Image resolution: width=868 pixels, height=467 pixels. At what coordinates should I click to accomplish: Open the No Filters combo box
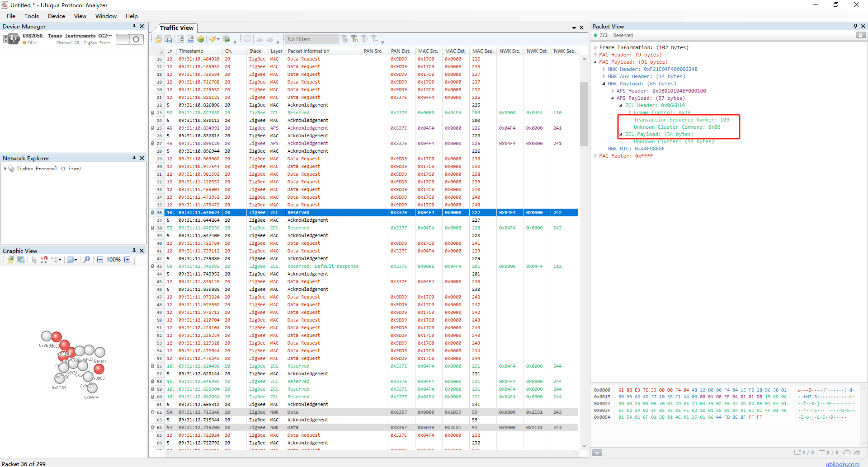tap(312, 39)
